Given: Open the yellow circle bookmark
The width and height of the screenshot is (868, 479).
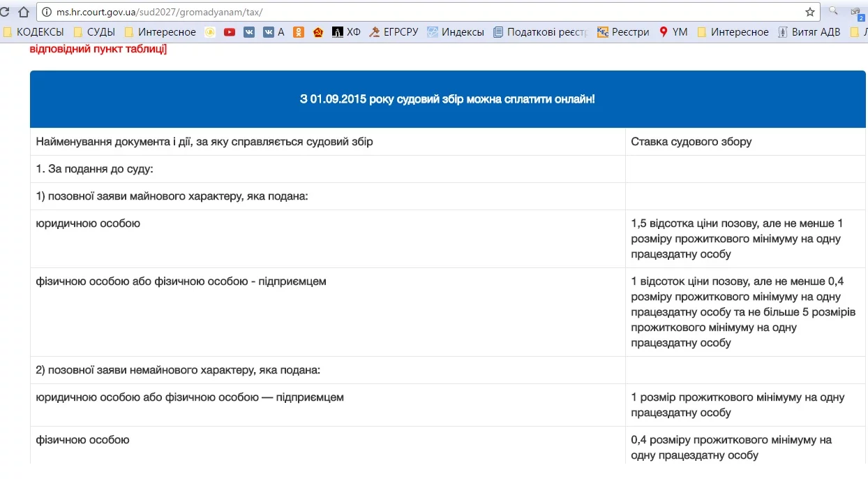Looking at the screenshot, I should [x=210, y=32].
